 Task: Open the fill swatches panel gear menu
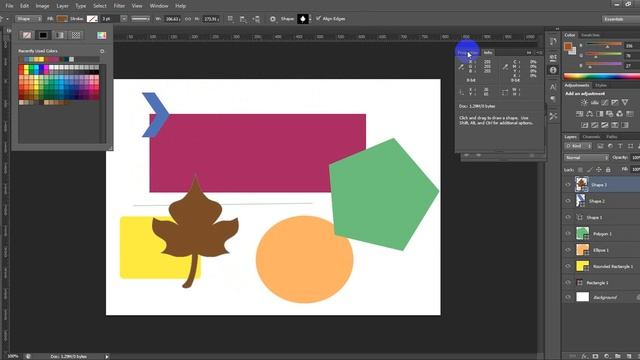coord(102,51)
